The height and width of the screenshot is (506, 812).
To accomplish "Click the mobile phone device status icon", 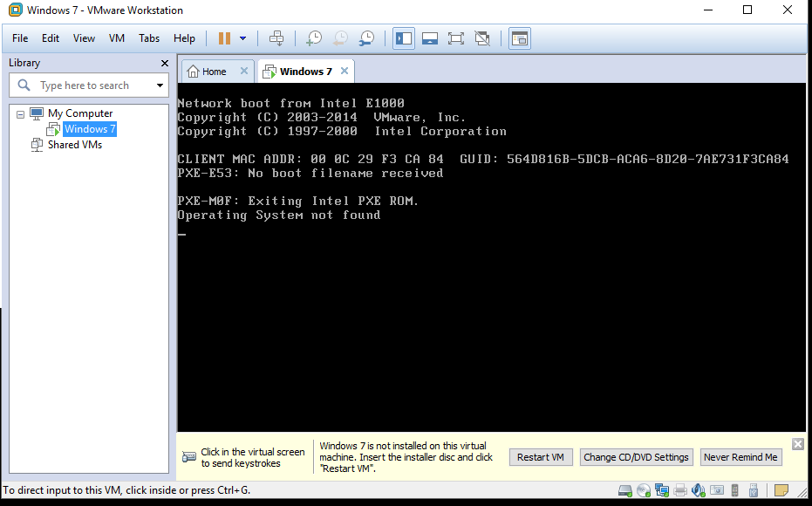I will (735, 490).
